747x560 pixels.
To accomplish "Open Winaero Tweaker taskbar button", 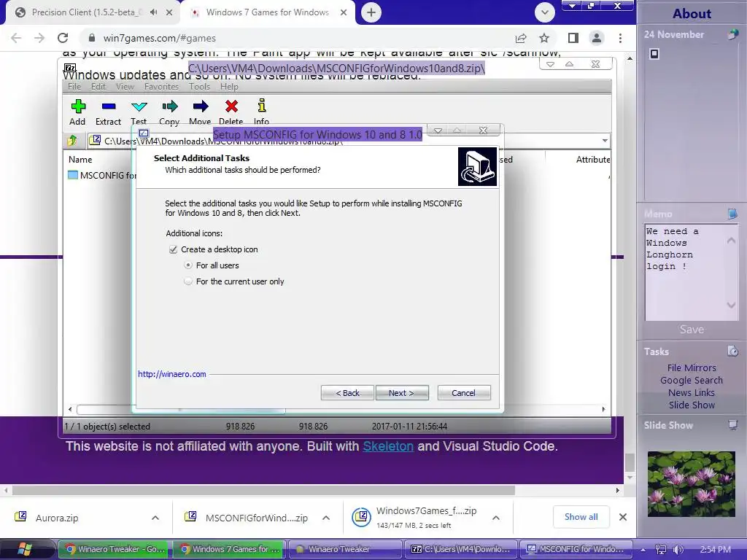I will click(x=345, y=549).
